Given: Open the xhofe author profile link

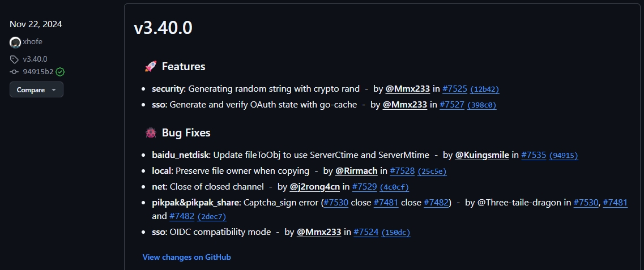Looking at the screenshot, I should point(32,42).
